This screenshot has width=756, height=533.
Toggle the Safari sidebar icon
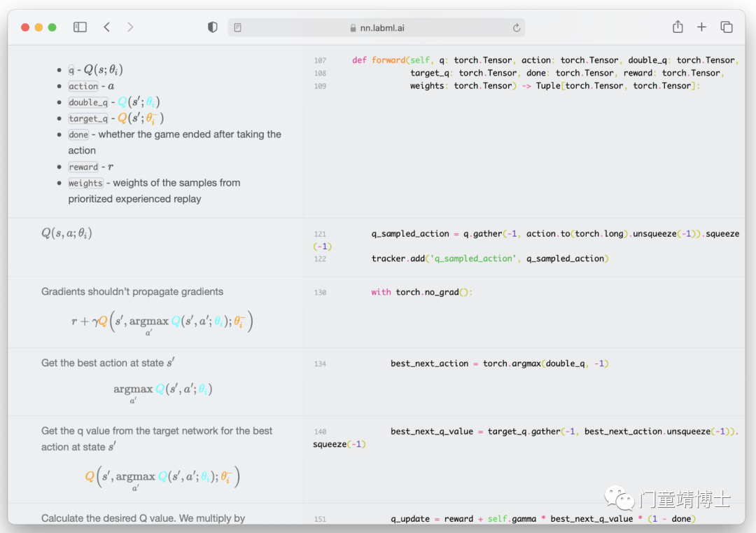click(80, 27)
